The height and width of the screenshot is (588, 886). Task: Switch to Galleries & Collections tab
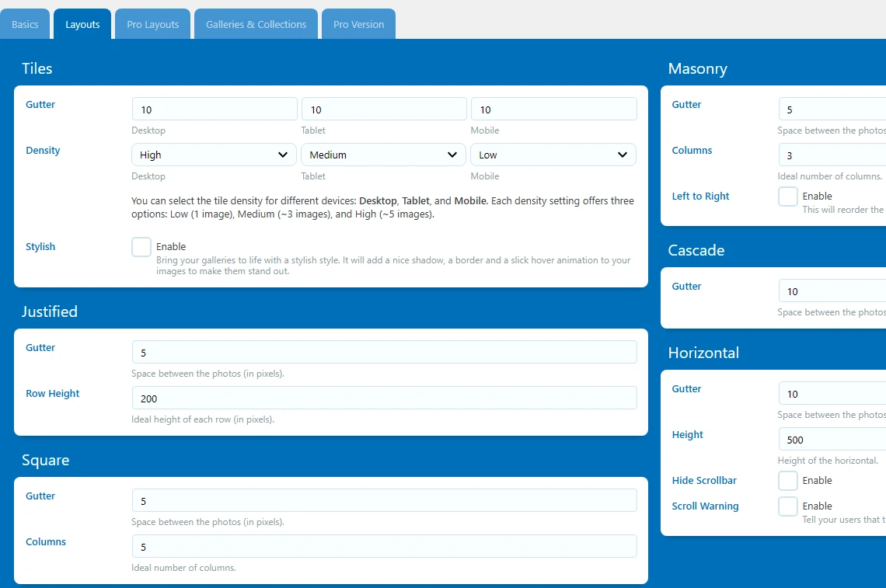[256, 23]
